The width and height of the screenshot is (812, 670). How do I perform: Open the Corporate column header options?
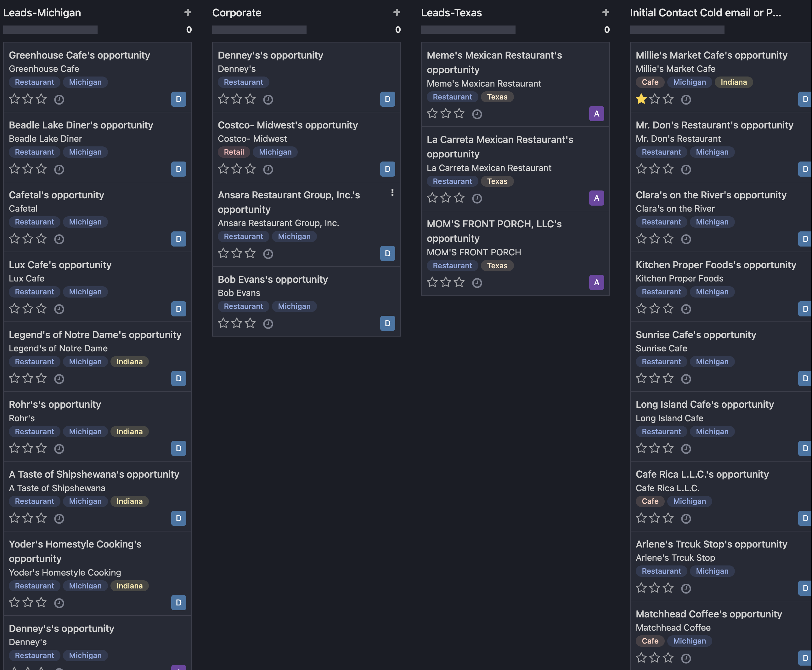pyautogui.click(x=236, y=13)
